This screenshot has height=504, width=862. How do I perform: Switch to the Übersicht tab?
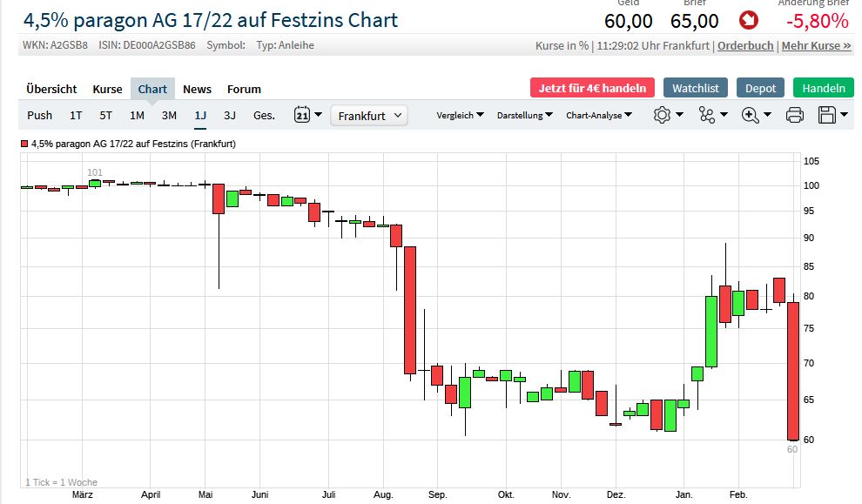click(x=51, y=89)
